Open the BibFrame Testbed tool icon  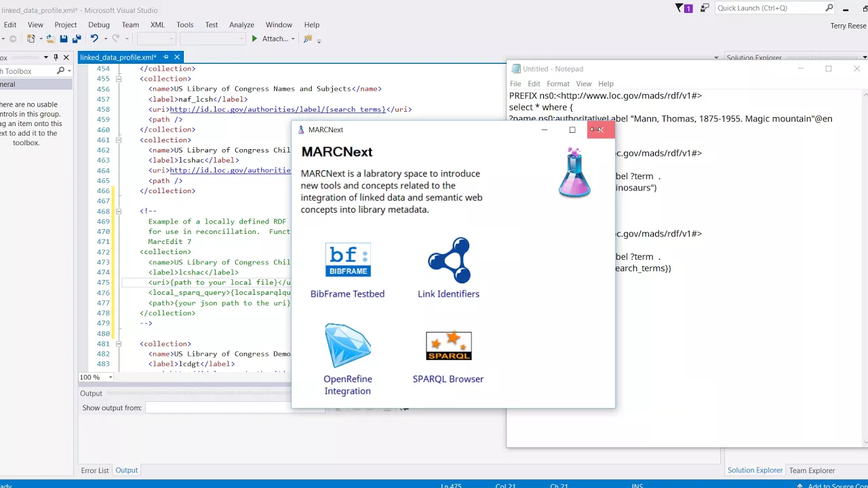tap(348, 260)
